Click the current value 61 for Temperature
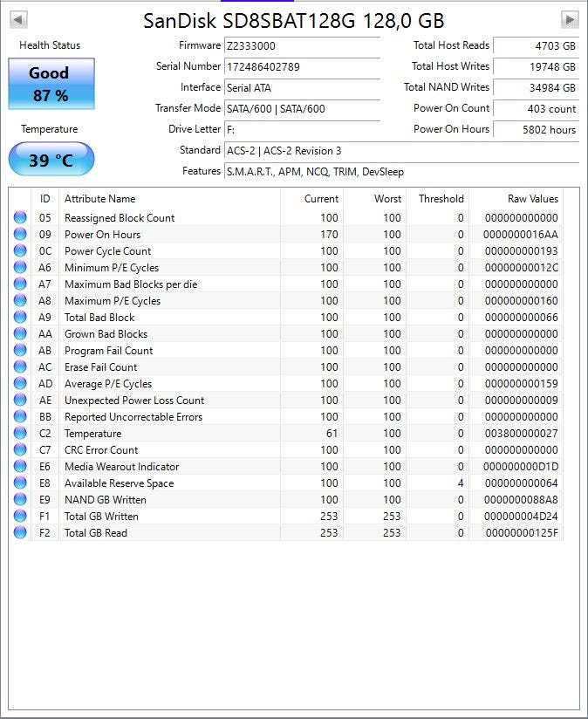This screenshot has width=588, height=719. (332, 434)
